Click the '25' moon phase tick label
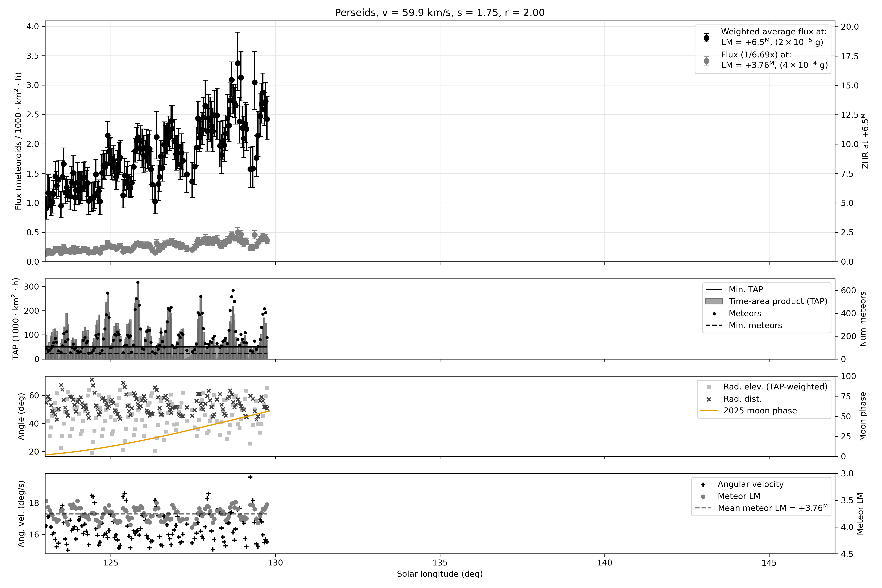882x588 pixels. (846, 437)
